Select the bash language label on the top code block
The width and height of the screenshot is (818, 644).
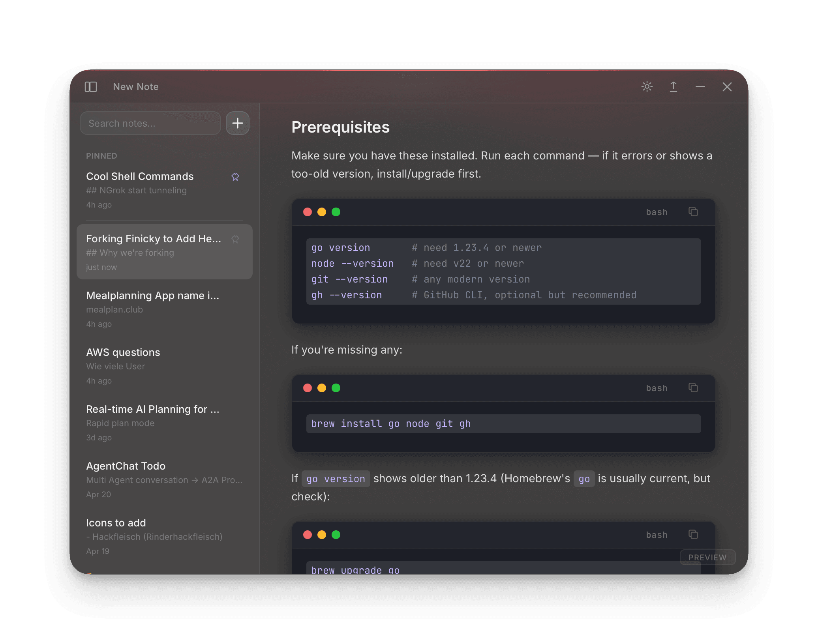[x=656, y=212]
